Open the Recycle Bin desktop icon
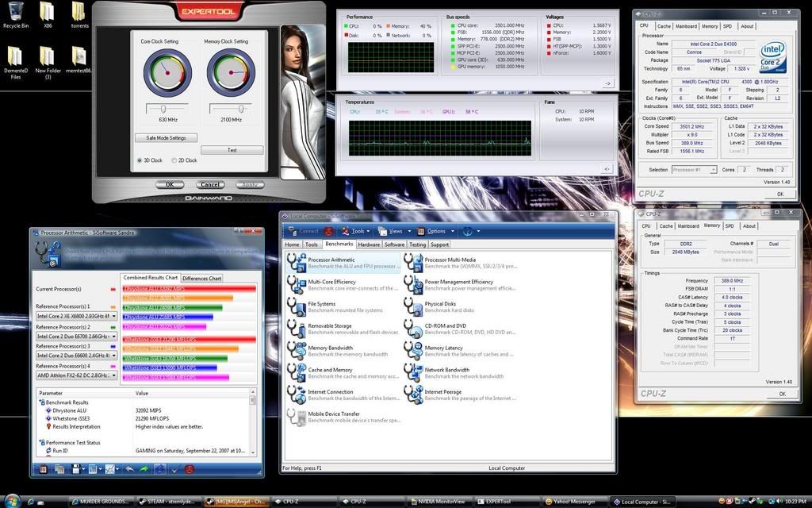The image size is (812, 508). (x=16, y=15)
